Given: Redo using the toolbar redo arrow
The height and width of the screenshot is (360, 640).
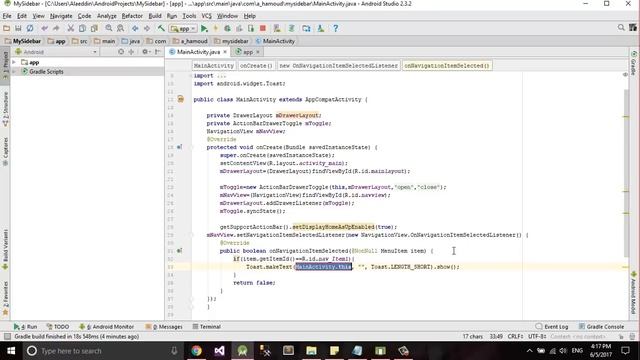Looking at the screenshot, I should [x=56, y=28].
